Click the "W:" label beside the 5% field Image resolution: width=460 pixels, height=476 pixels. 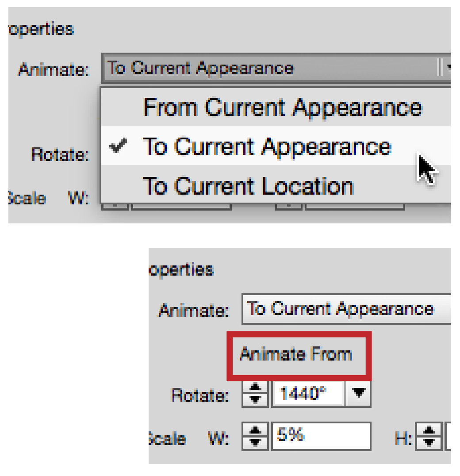tap(219, 438)
